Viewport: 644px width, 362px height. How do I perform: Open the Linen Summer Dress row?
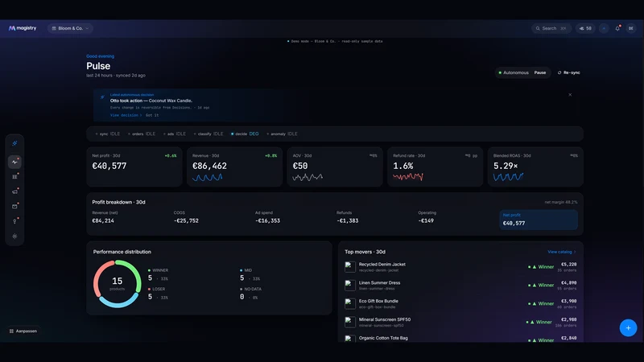(x=460, y=286)
